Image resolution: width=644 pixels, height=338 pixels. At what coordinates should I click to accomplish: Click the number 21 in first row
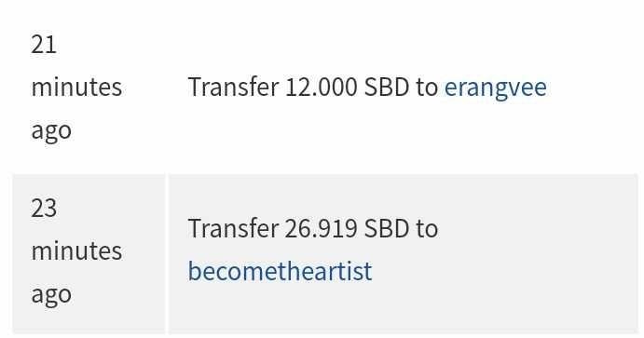click(44, 45)
